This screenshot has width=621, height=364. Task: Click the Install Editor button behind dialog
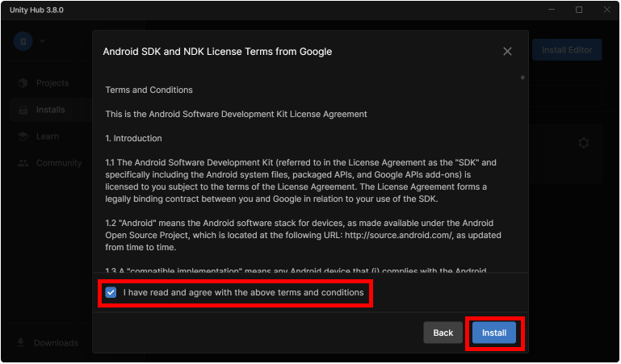point(567,50)
